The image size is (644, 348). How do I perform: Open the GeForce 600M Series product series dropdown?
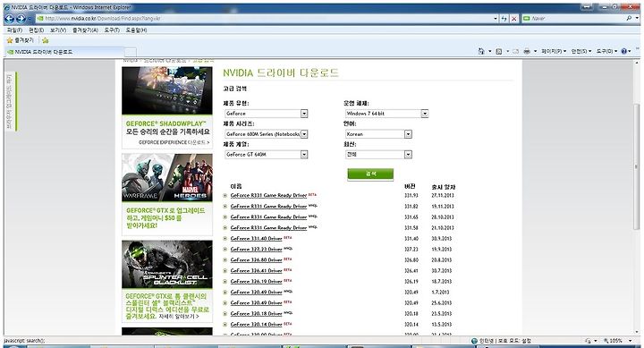(x=267, y=134)
